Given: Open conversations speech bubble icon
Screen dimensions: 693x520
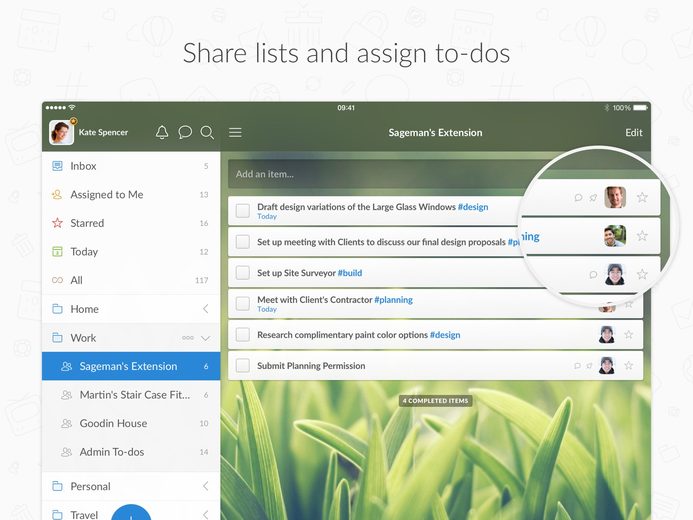Looking at the screenshot, I should (x=185, y=132).
